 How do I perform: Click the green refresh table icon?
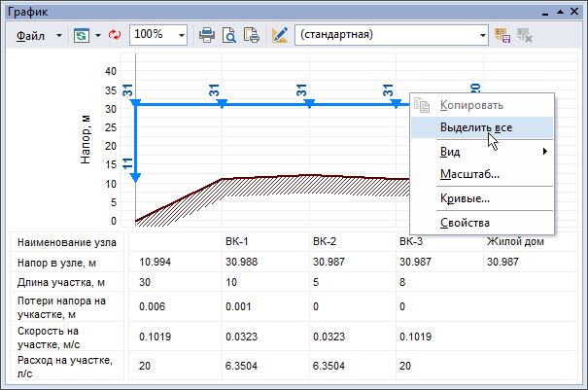[x=82, y=34]
